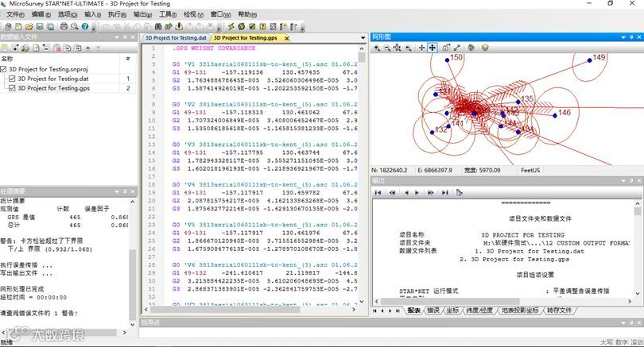This screenshot has height=347, width=644.
Task: Toggle checkbox for 3D Project for Testing.snproj
Action: tap(4, 69)
